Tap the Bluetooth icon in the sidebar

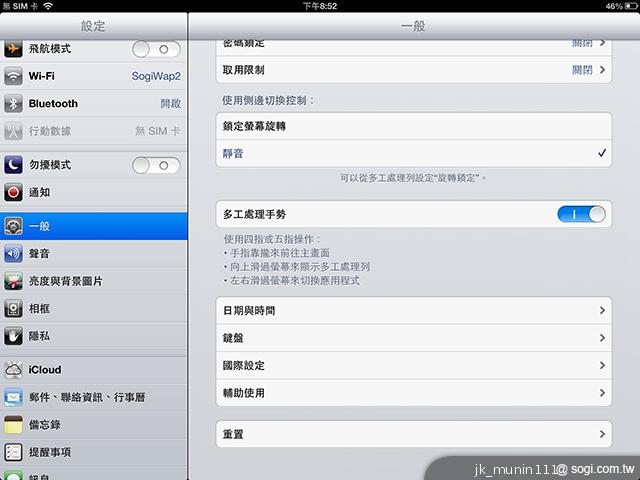(13, 104)
